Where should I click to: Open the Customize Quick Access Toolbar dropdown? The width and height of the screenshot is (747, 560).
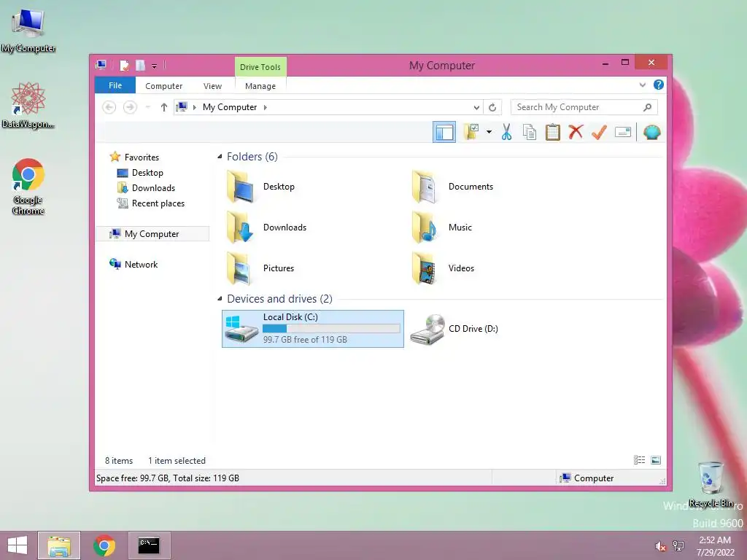click(155, 66)
